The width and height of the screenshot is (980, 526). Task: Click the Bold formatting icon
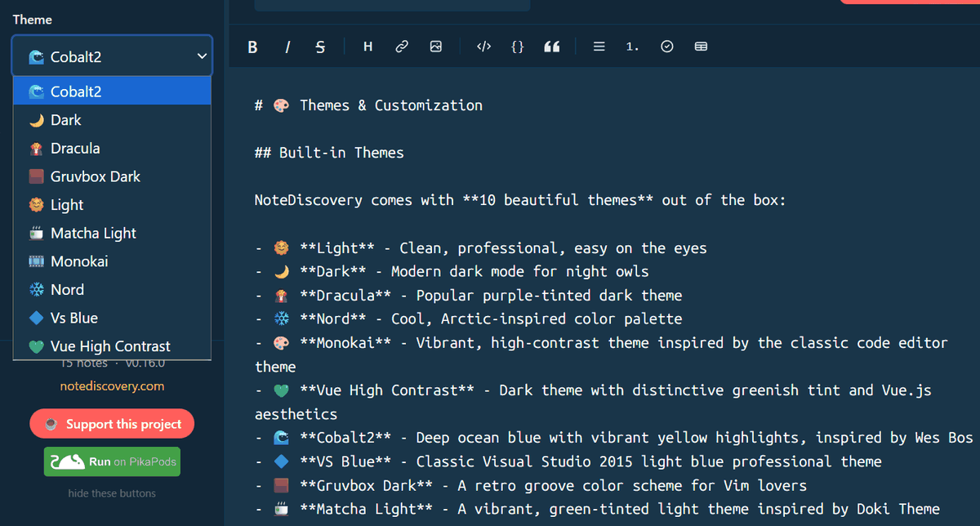252,47
